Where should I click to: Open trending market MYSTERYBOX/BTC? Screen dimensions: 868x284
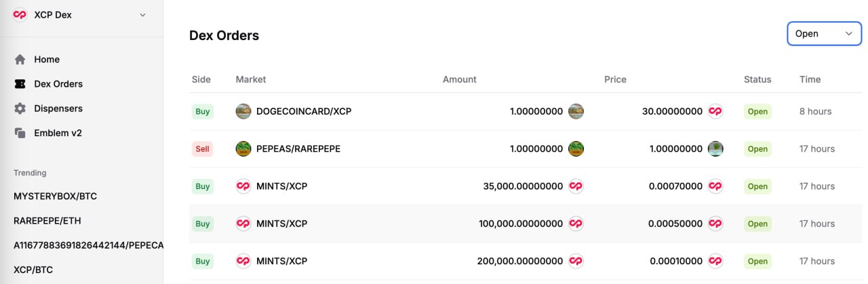(x=56, y=197)
